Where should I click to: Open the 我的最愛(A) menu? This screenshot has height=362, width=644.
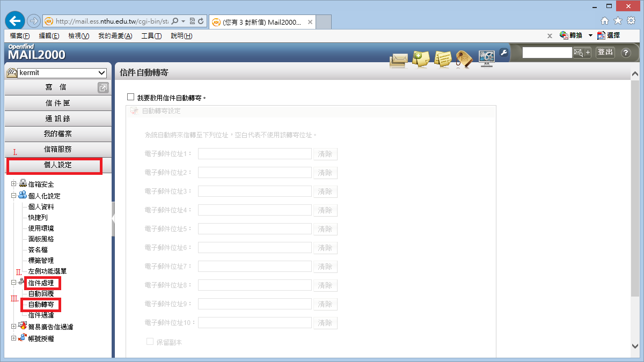[x=115, y=36]
